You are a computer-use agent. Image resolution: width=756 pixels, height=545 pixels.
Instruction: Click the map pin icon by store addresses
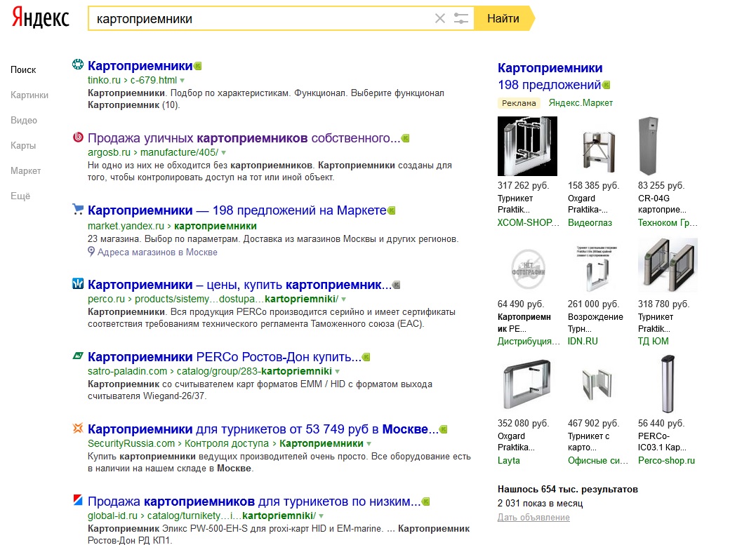click(91, 252)
